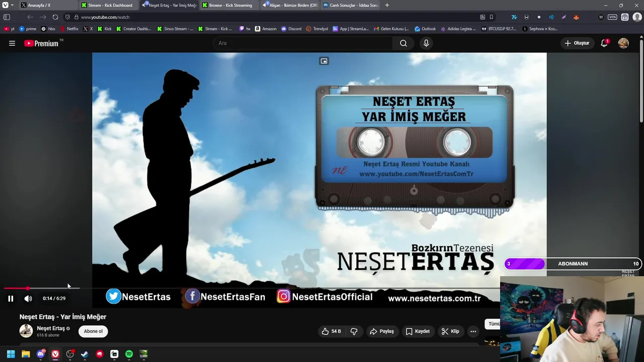Open the Neşet Ertaş channel avatar

(26, 331)
